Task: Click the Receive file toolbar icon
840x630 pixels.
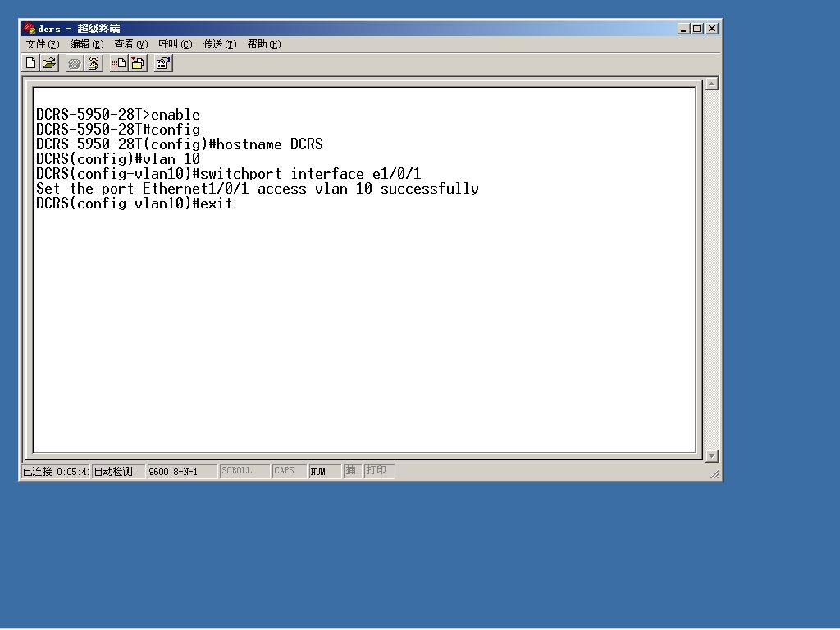Action: tap(138, 64)
